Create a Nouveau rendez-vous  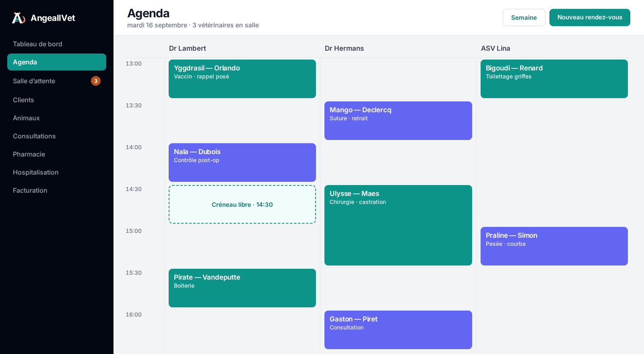[590, 18]
